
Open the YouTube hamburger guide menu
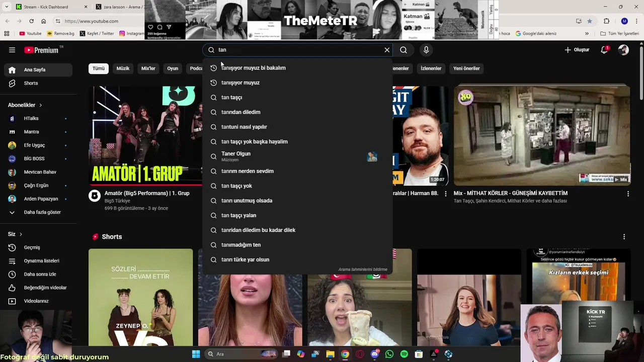coord(12,50)
